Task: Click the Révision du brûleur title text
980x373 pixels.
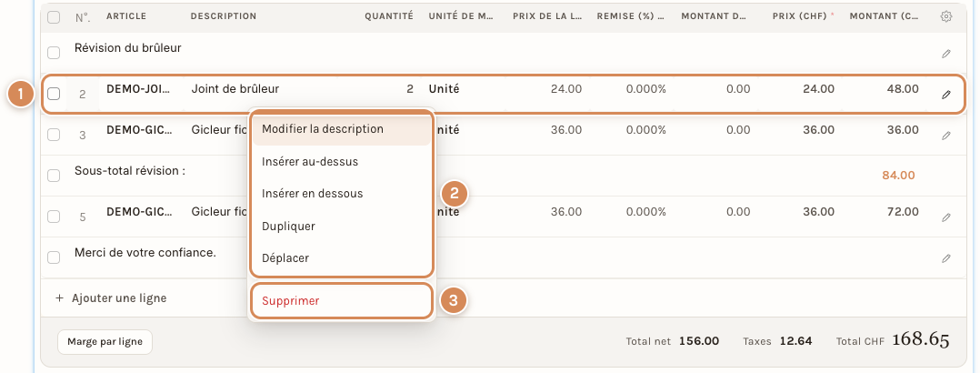Action: coord(128,47)
